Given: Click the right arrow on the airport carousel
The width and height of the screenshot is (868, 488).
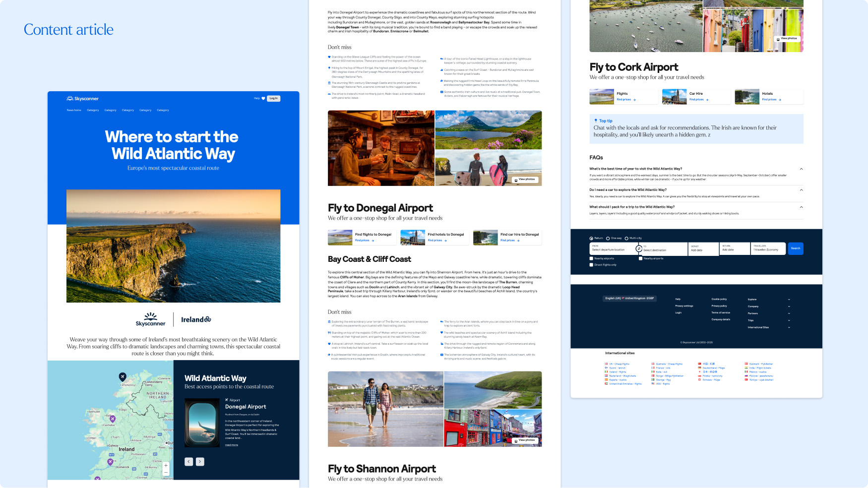Looking at the screenshot, I should pos(200,461).
